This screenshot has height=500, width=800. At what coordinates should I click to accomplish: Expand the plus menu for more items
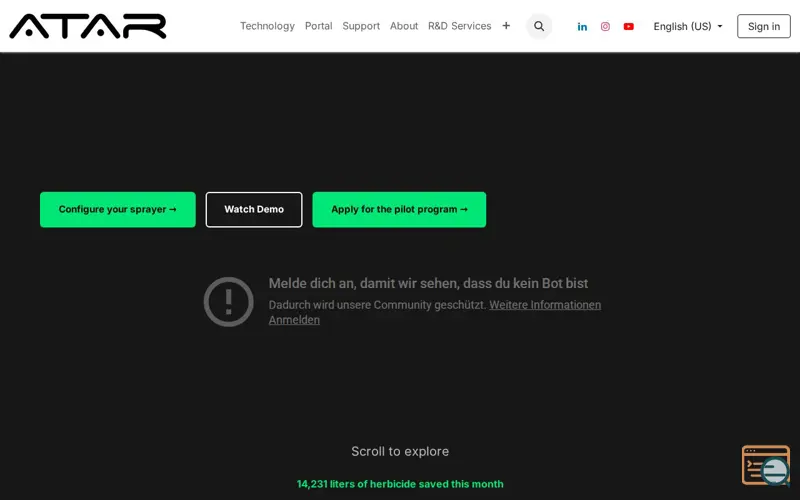pos(506,26)
